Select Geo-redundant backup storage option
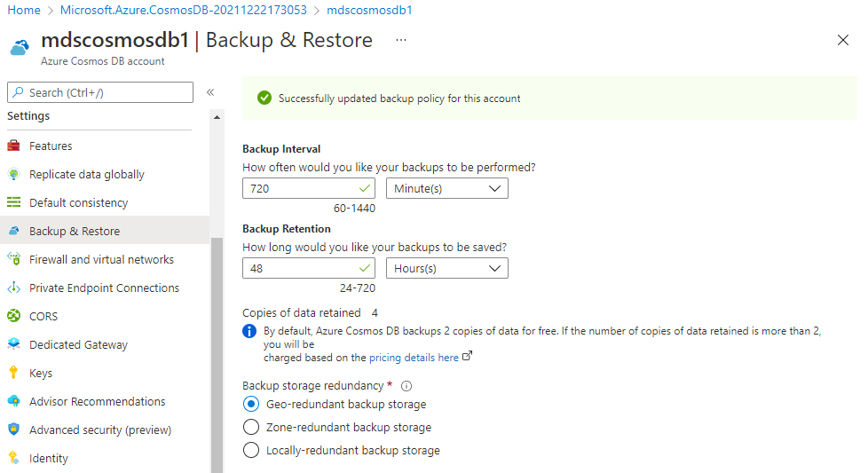Viewport: 868px width, 473px height. point(251,405)
